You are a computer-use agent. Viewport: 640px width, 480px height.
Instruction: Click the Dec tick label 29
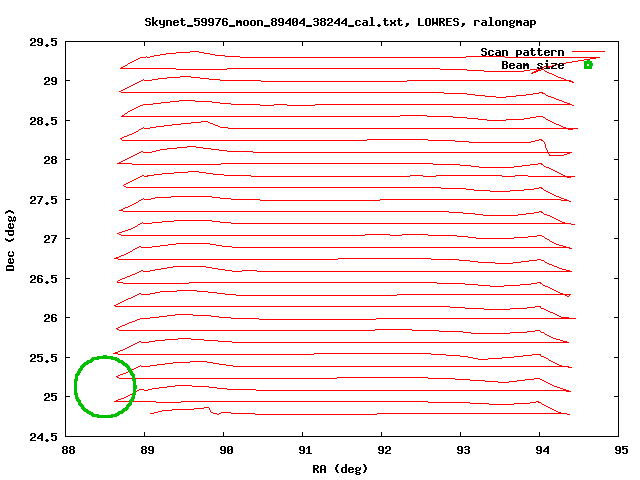tap(51, 81)
